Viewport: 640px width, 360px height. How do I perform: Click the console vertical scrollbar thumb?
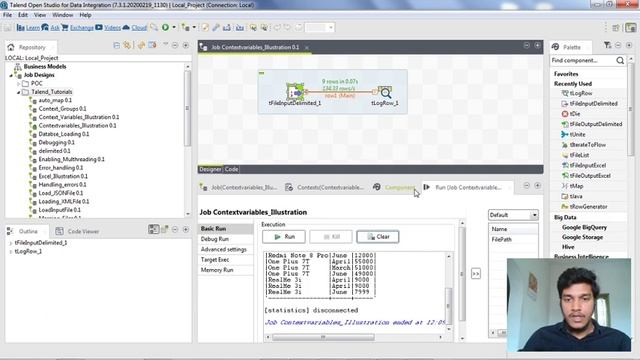[x=448, y=305]
